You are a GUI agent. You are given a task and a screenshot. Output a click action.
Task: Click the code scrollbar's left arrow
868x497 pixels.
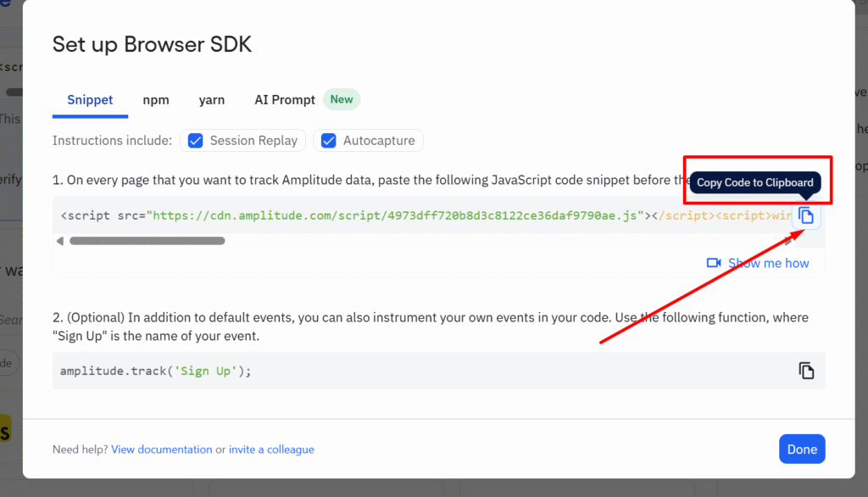[60, 241]
